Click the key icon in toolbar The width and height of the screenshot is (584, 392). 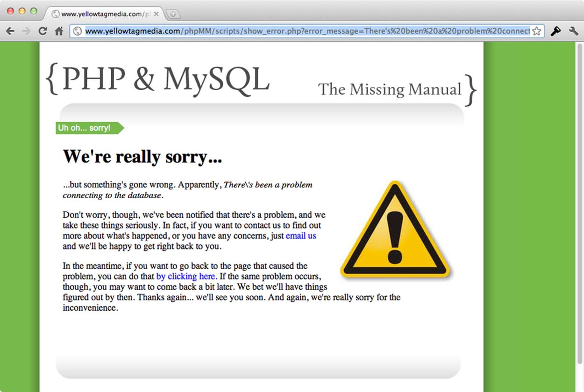point(556,31)
